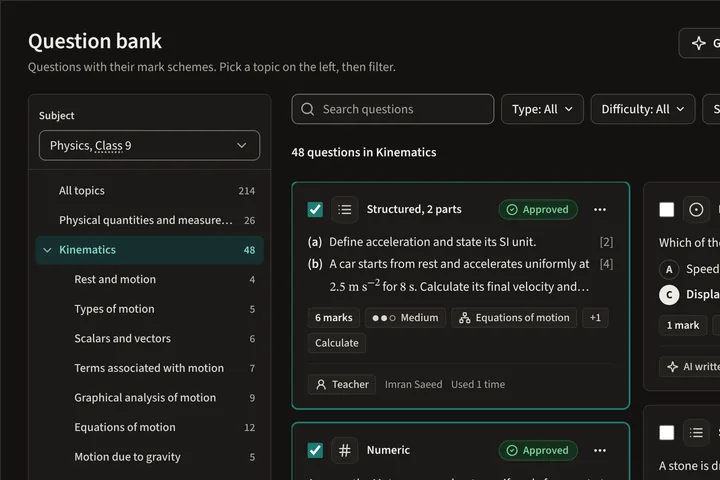The height and width of the screenshot is (480, 720).
Task: Click the Equations of motion topic tag
Action: click(514, 318)
